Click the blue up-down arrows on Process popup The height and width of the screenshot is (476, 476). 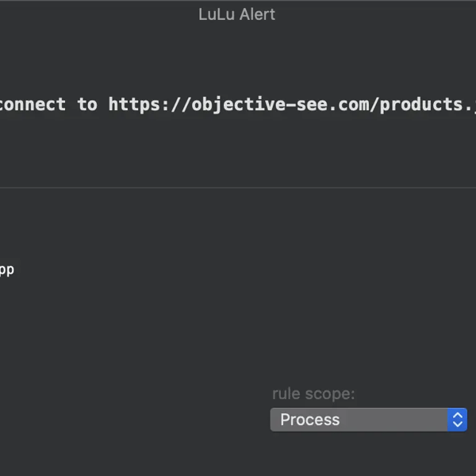[457, 420]
